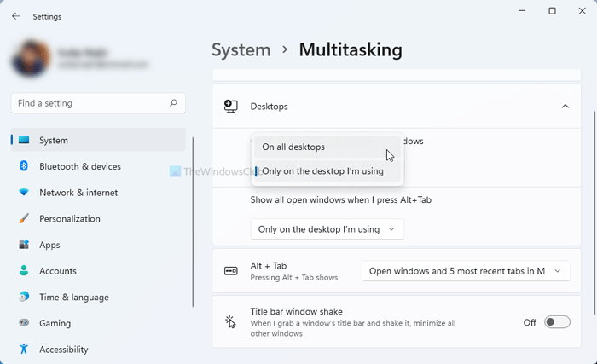Open the Alt+Tab desktops dropdown

327,229
